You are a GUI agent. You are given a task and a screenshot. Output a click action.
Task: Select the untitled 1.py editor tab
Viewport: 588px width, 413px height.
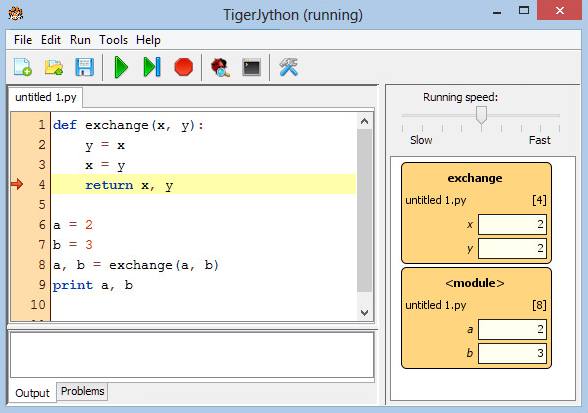pos(46,98)
